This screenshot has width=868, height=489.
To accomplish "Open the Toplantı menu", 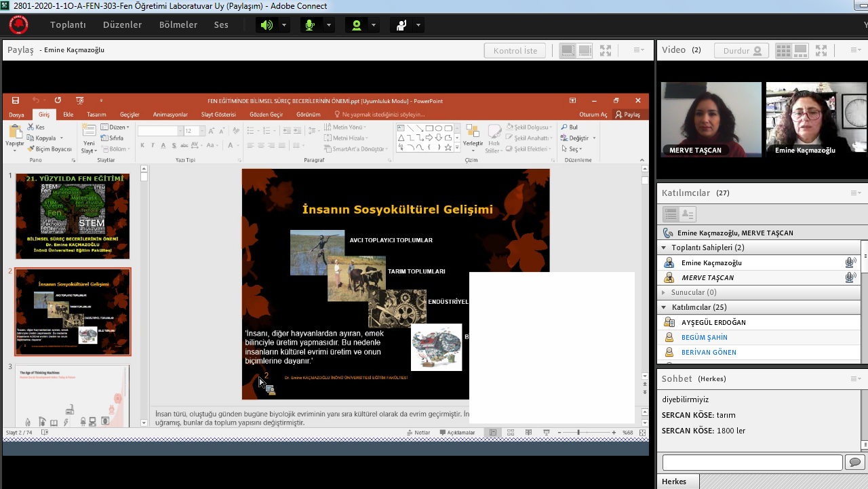I will 68,25.
